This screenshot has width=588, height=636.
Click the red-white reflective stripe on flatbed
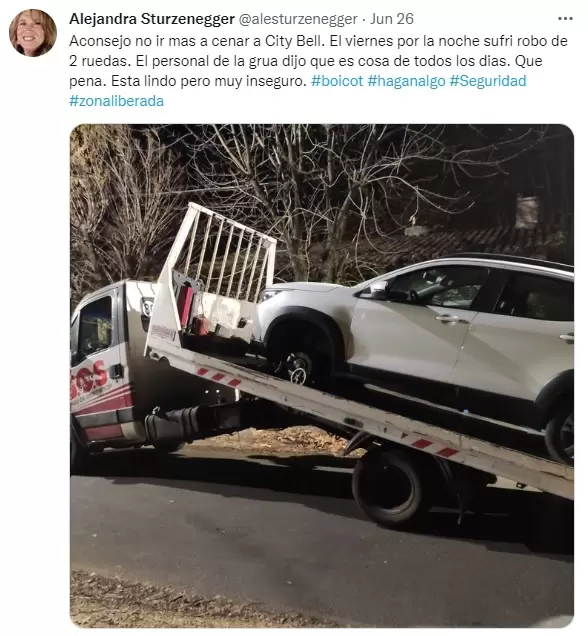(219, 377)
